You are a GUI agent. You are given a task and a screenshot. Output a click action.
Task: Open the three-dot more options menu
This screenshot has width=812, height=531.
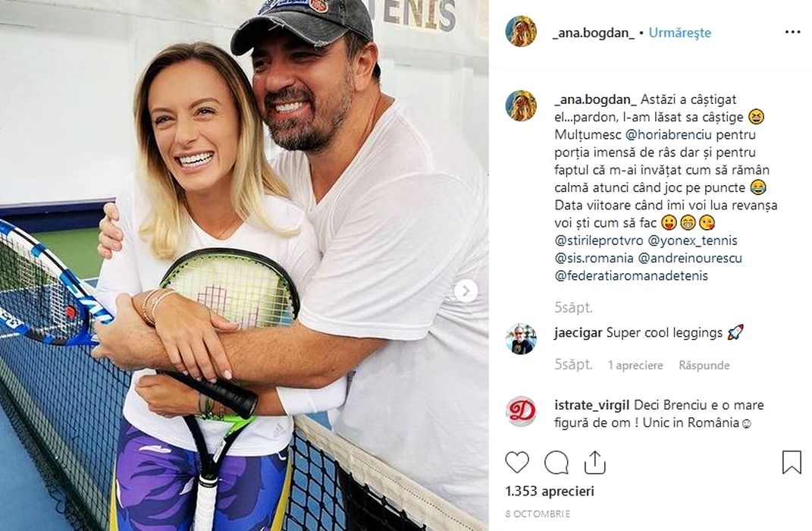tap(792, 32)
